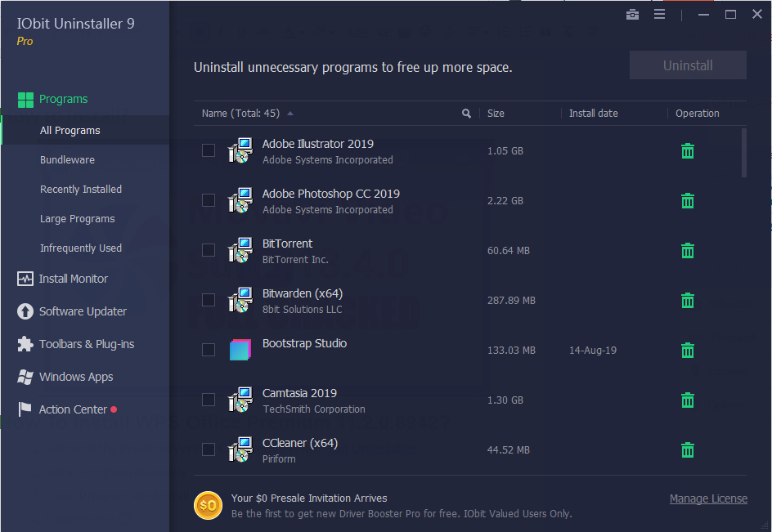Click the search magnifier in list header
The image size is (772, 532).
(x=466, y=114)
